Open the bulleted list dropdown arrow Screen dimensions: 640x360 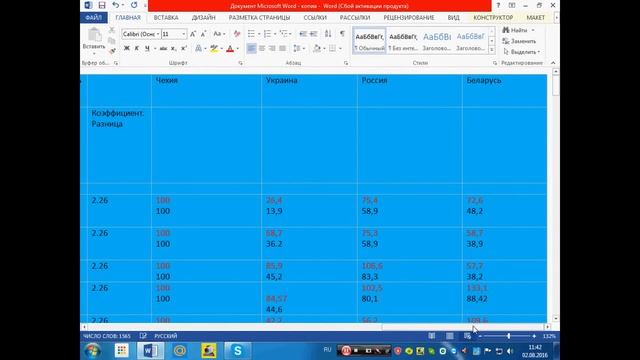pyautogui.click(x=259, y=34)
